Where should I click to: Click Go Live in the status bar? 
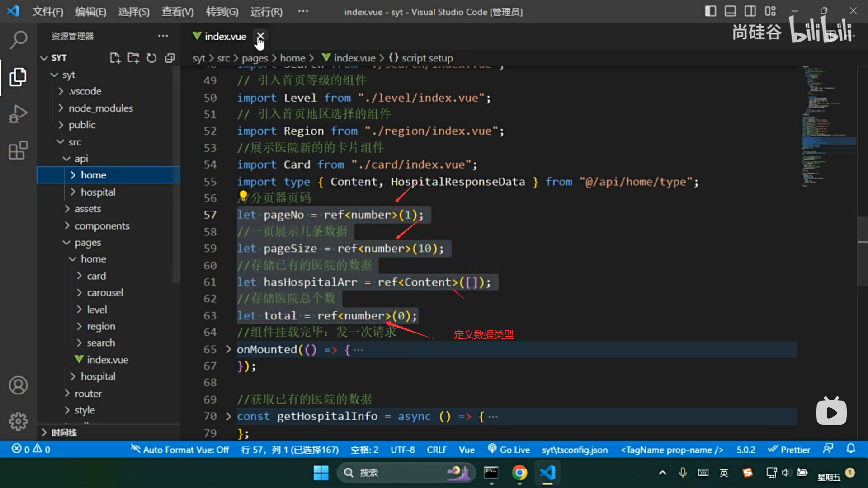click(x=509, y=450)
